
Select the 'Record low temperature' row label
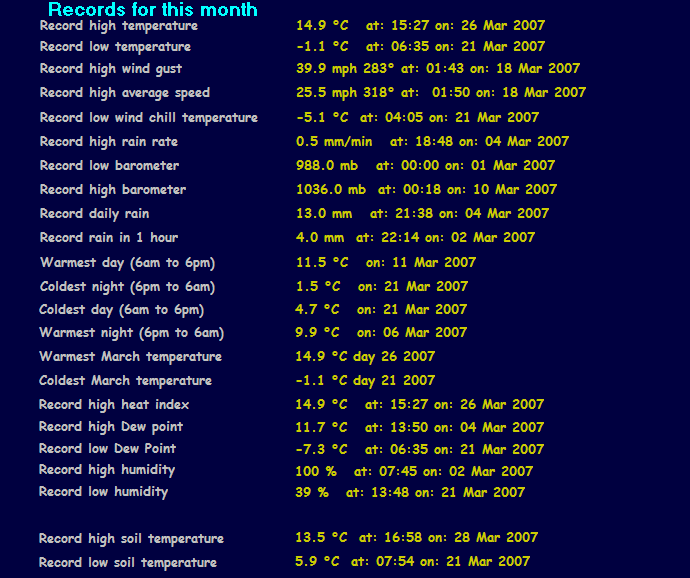(115, 47)
